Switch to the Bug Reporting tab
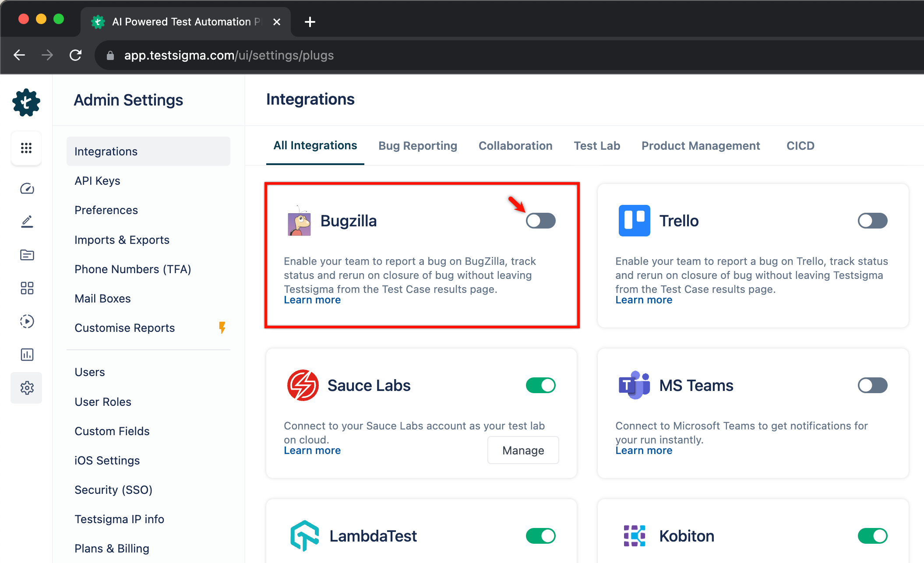This screenshot has height=563, width=924. pos(417,146)
